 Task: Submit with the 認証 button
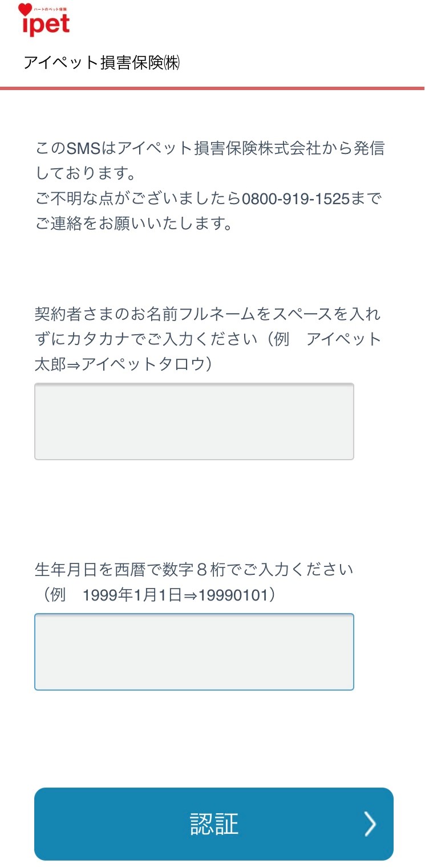[214, 824]
